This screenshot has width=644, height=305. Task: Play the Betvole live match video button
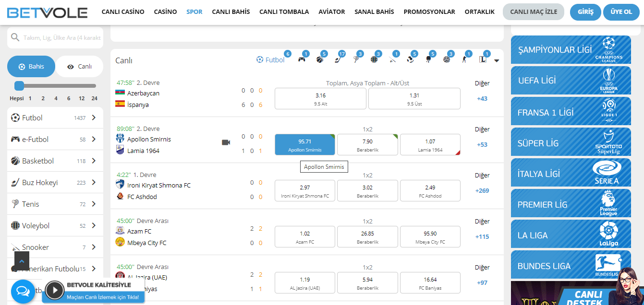click(55, 290)
